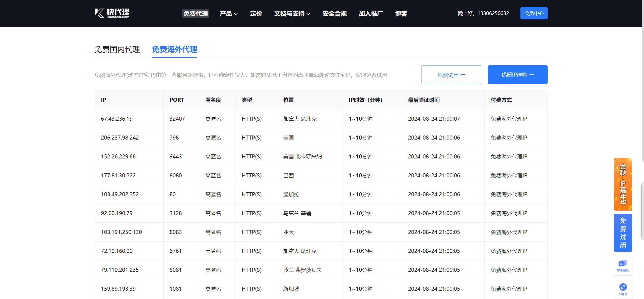This screenshot has width=644, height=299.
Task: Select the 免费海外代理 tab
Action: tap(174, 49)
